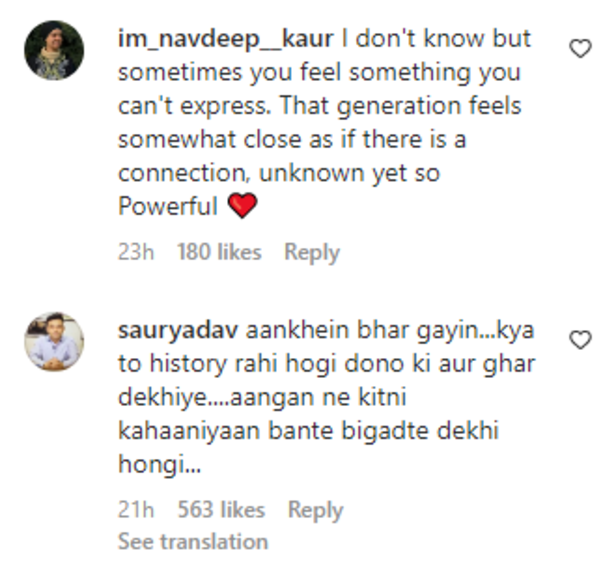View the 180 likes list
The width and height of the screenshot is (616, 566).
(x=219, y=253)
